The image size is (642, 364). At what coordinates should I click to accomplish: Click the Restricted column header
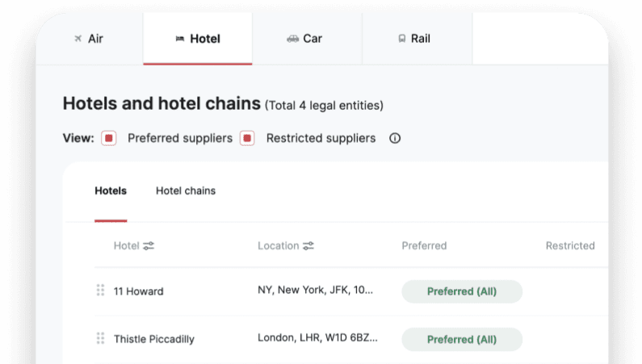tap(570, 246)
